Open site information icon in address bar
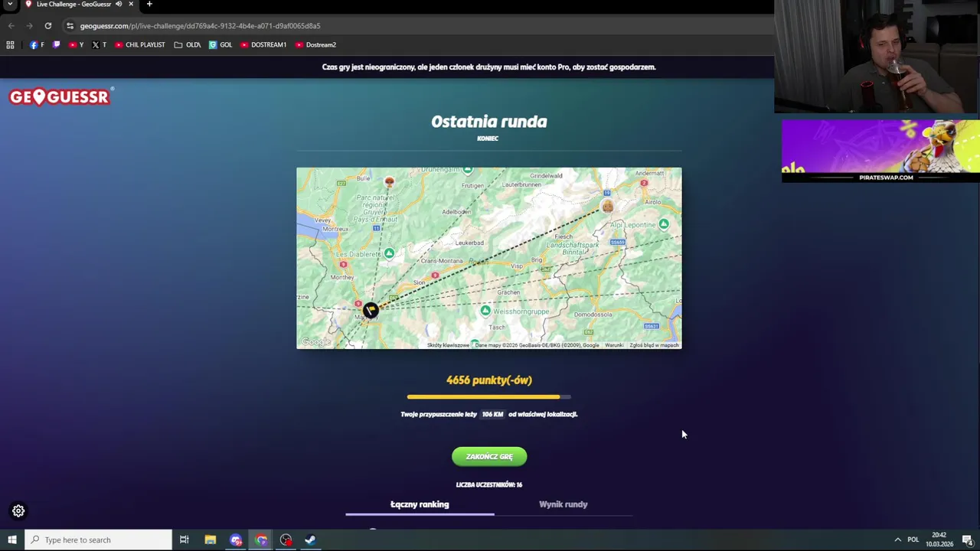 tap(70, 25)
